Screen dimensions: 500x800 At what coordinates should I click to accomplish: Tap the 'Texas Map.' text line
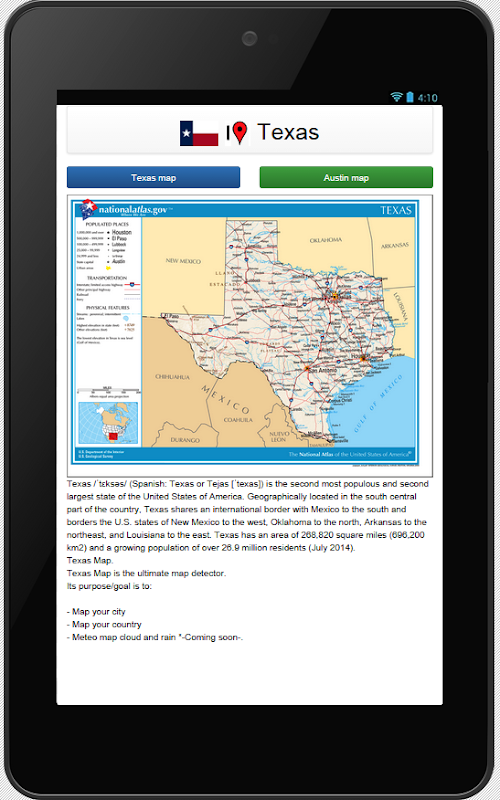pyautogui.click(x=90, y=561)
